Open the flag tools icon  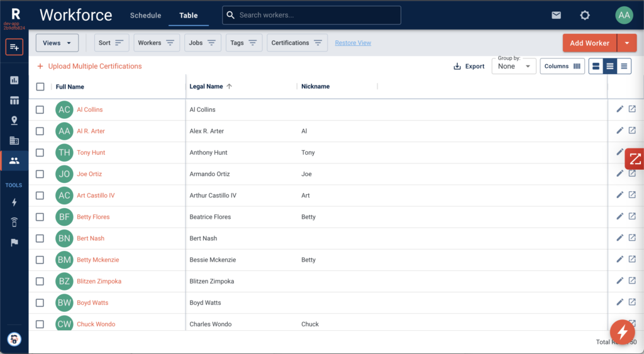(x=14, y=242)
